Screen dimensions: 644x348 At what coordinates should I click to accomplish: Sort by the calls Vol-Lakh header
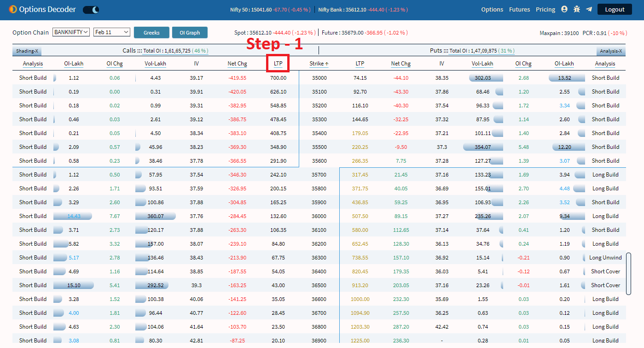[155, 64]
